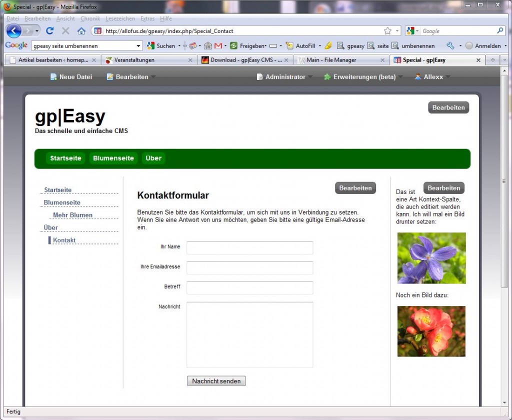Switch to the Main - File Manager tab

point(330,59)
